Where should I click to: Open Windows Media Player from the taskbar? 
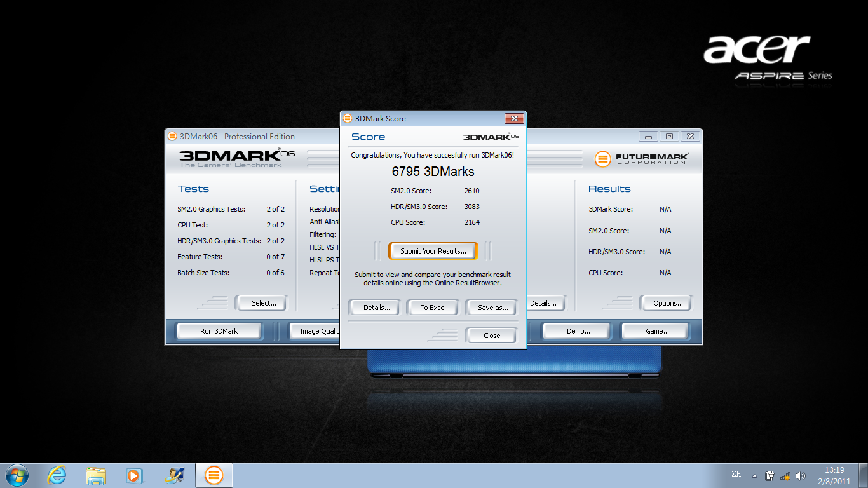[x=134, y=475]
